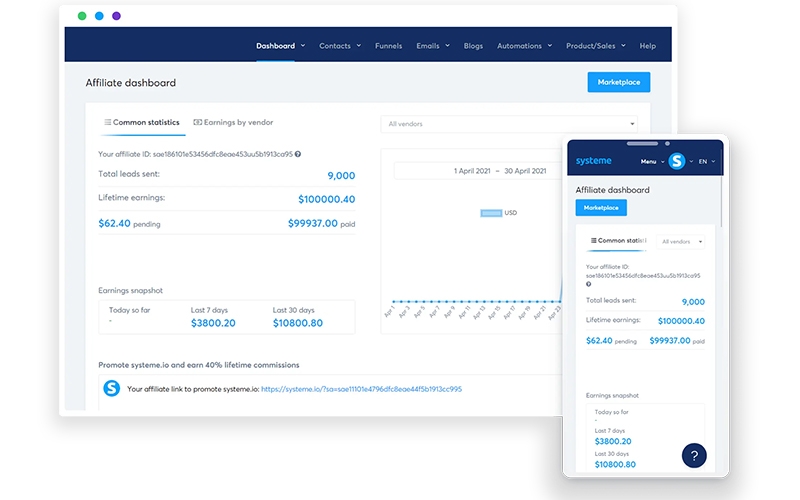Click the desktop $99937.00 paid amount
The width and height of the screenshot is (800, 500).
click(313, 223)
